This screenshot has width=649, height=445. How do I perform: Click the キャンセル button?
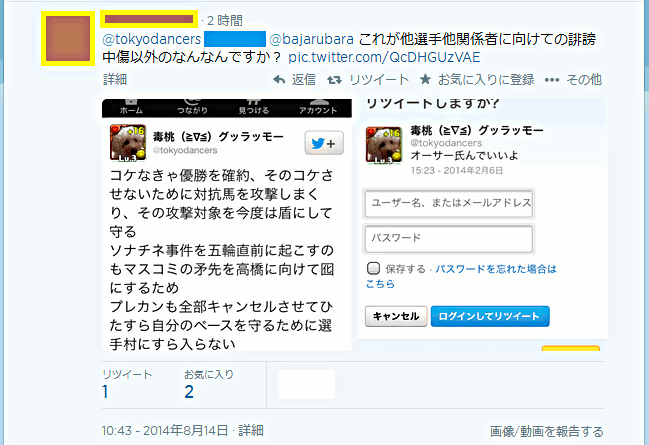click(x=396, y=316)
